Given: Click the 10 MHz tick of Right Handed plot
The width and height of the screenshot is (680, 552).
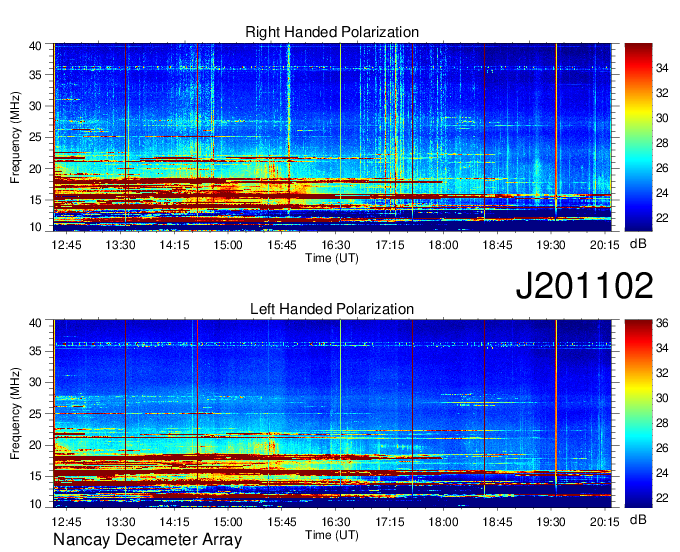Looking at the screenshot, I should (35, 227).
